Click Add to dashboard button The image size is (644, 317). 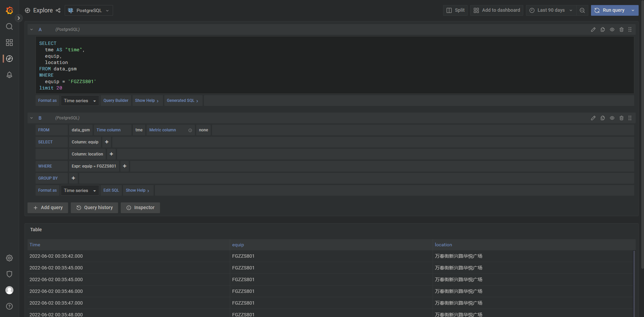496,10
